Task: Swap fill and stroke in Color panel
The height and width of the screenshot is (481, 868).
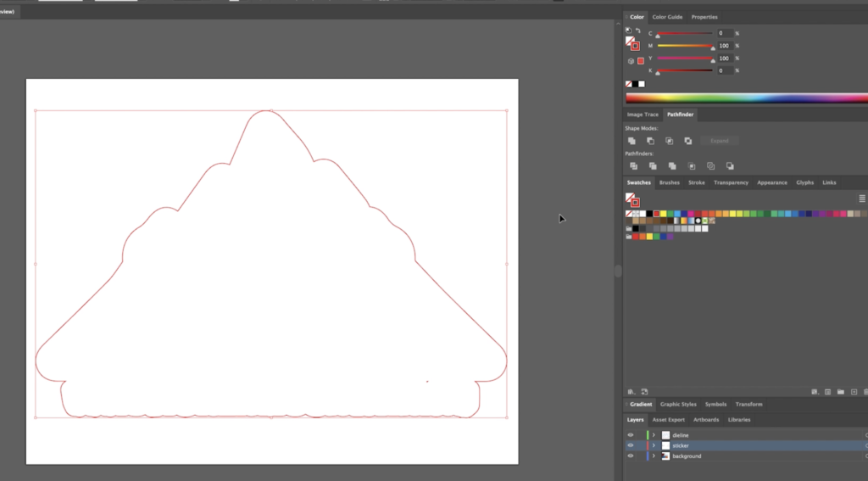Action: (x=638, y=31)
